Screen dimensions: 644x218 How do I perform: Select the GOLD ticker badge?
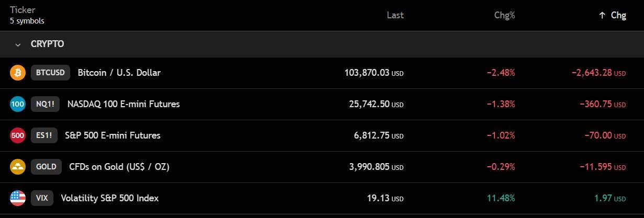click(x=46, y=167)
